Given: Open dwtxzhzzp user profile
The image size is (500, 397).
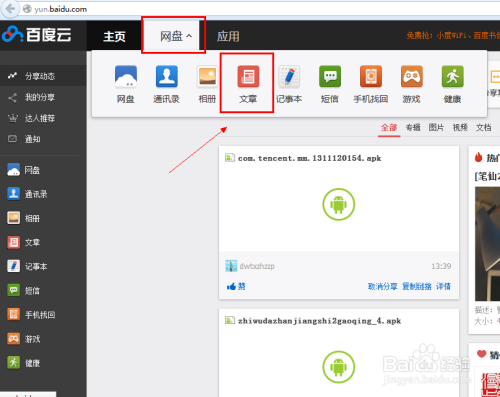Looking at the screenshot, I should pos(257,266).
